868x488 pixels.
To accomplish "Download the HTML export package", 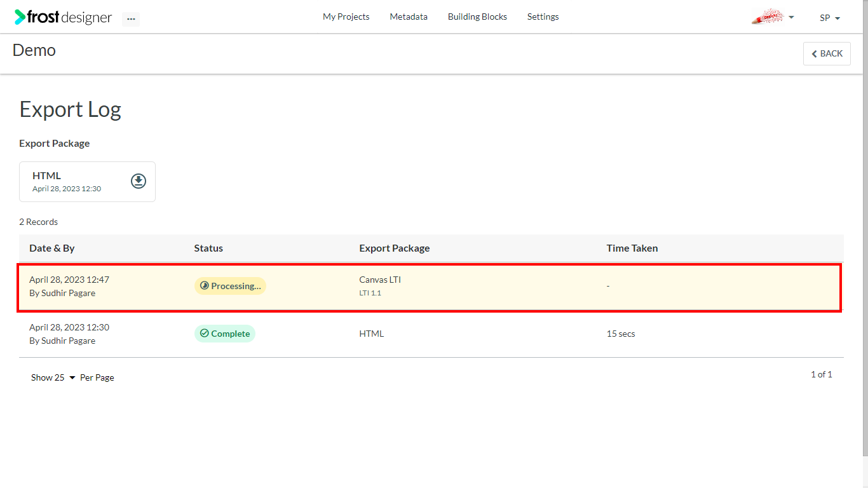I will pyautogui.click(x=139, y=181).
